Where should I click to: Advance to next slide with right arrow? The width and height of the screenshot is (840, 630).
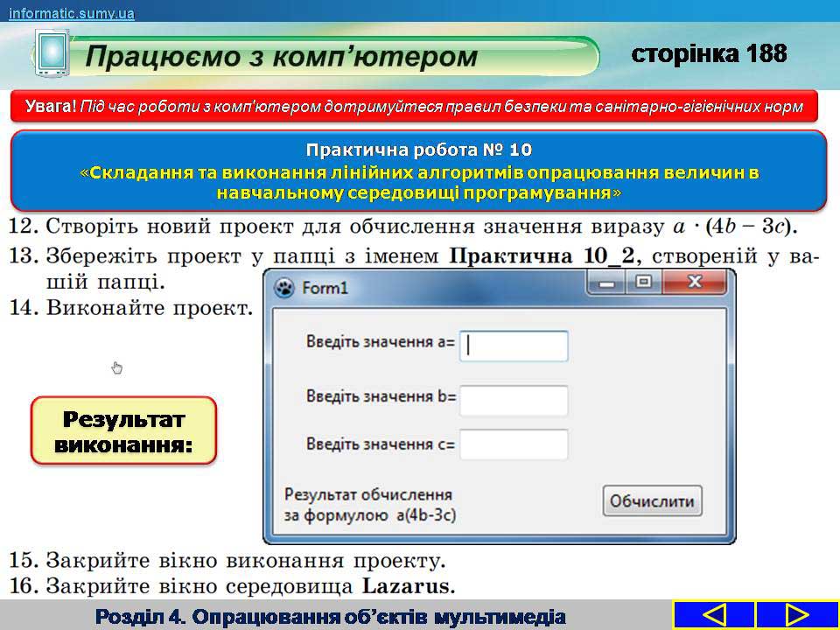(796, 614)
